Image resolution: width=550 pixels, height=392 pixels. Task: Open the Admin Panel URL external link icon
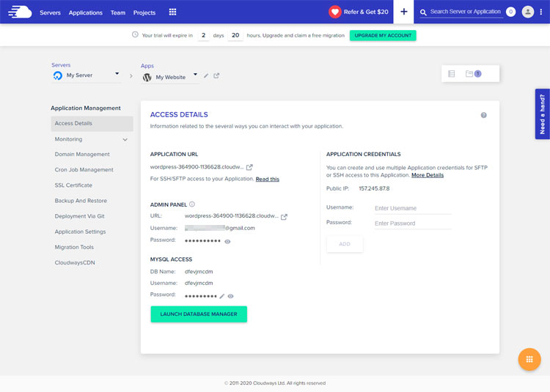coord(284,217)
